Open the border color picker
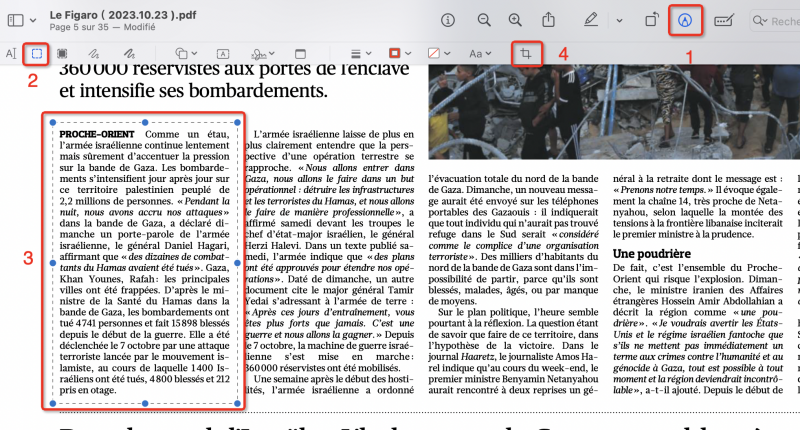The width and height of the screenshot is (800, 430). click(x=399, y=54)
